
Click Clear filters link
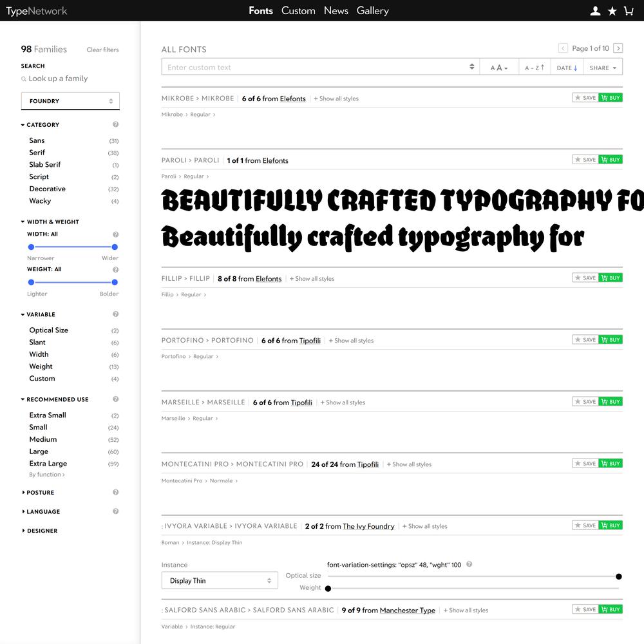pos(102,50)
